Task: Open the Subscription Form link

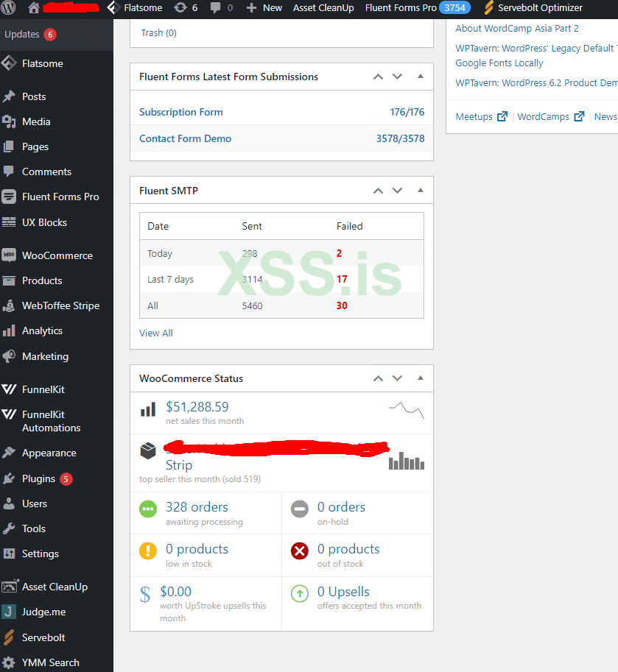Action: pos(181,112)
